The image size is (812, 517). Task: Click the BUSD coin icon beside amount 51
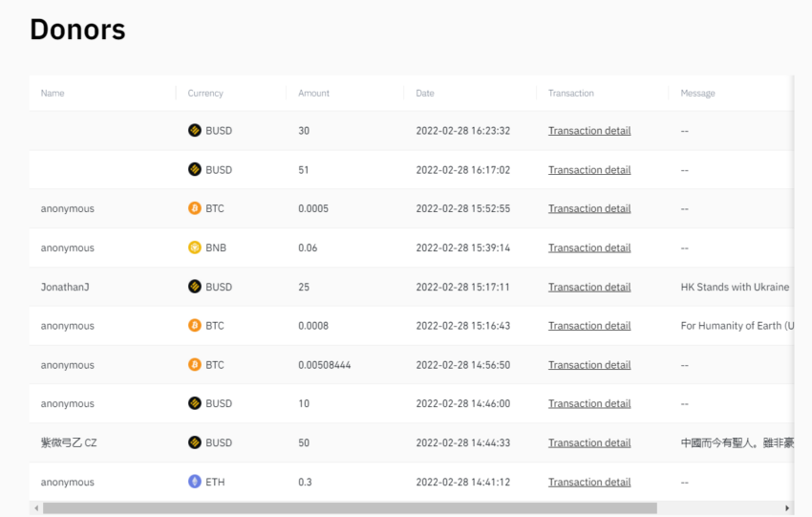click(195, 170)
